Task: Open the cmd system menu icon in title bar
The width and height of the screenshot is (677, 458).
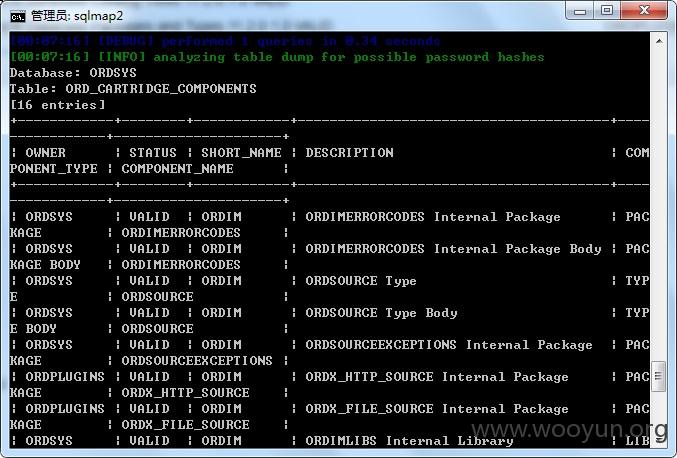Action: coord(18,17)
